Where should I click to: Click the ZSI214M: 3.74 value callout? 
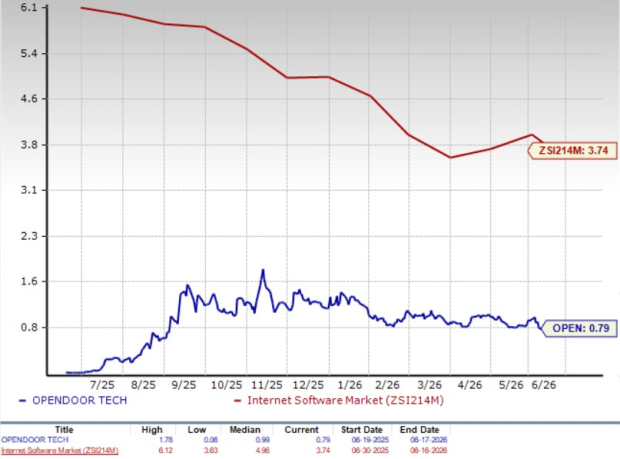click(573, 151)
